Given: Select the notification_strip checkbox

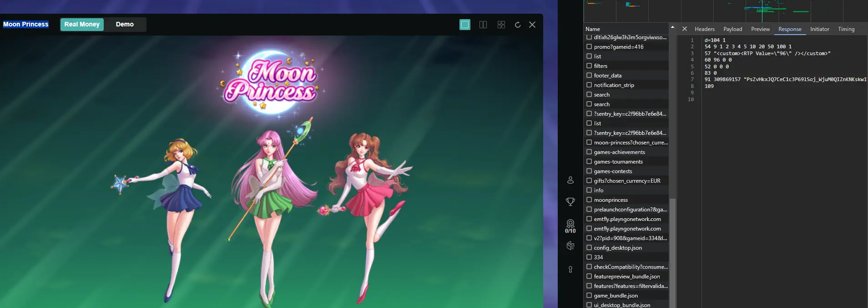Looking at the screenshot, I should [x=589, y=85].
